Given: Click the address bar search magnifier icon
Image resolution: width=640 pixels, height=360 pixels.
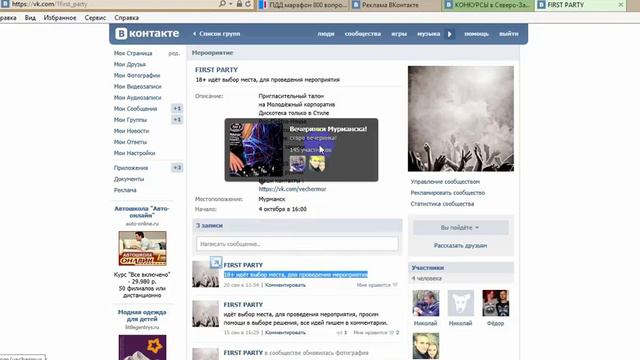Looking at the screenshot, I should point(222,4).
